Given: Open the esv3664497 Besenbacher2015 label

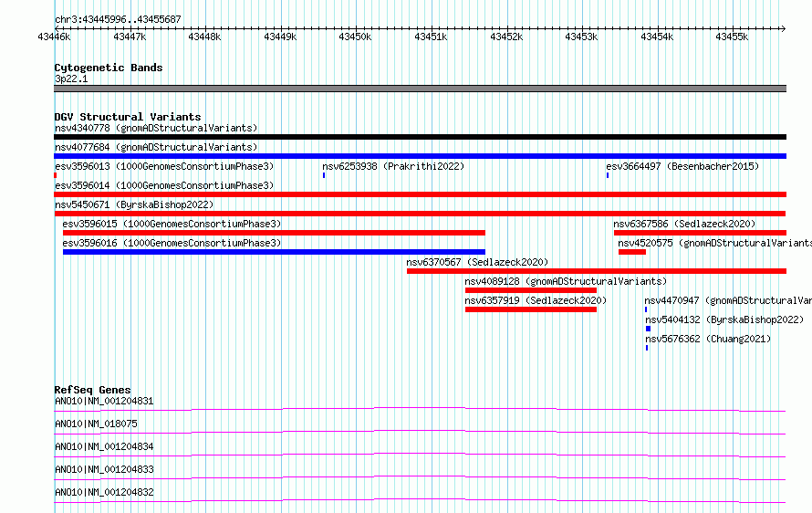Looking at the screenshot, I should pos(682,166).
